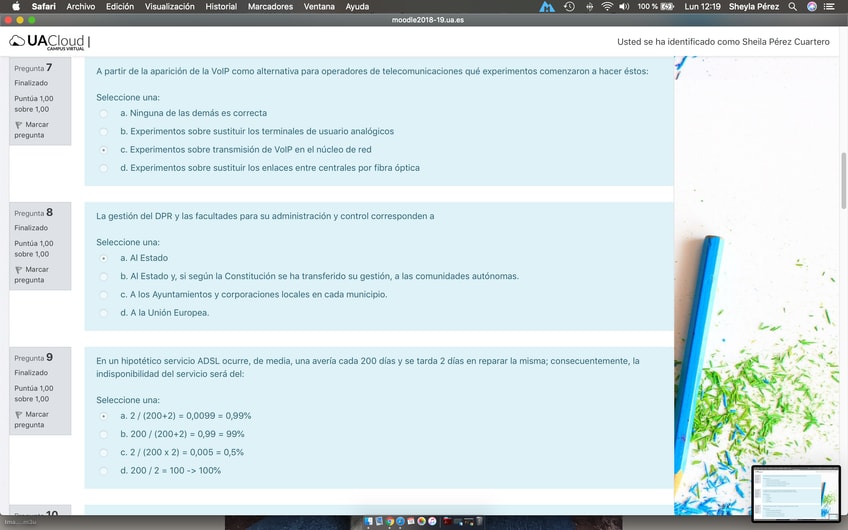Click Marcar pregunta link for question 7
The image size is (848, 530).
(x=31, y=130)
